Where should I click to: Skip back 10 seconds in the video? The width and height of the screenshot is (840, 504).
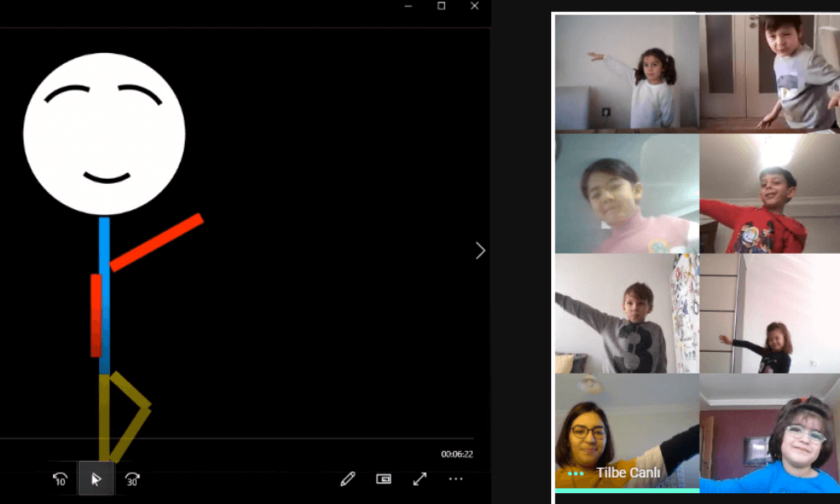(60, 479)
